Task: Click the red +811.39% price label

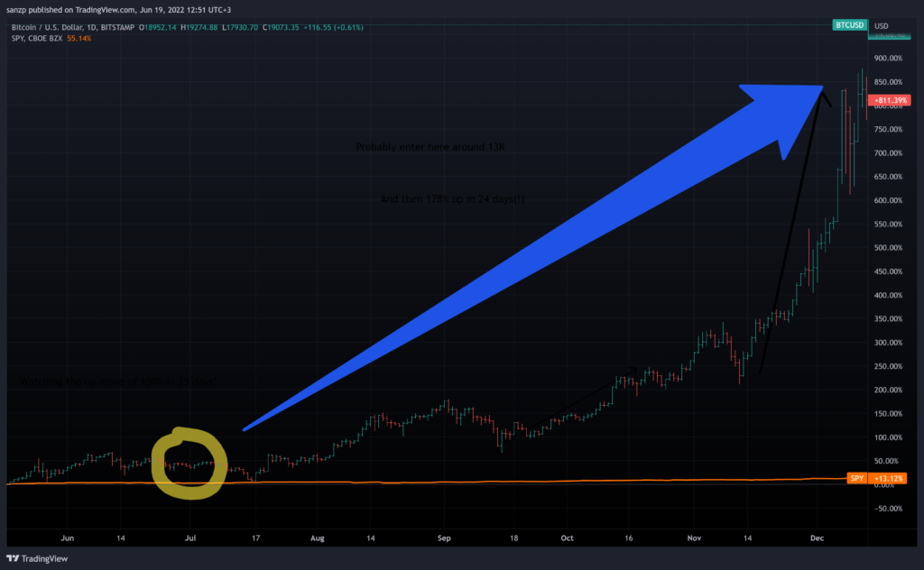Action: (x=889, y=100)
